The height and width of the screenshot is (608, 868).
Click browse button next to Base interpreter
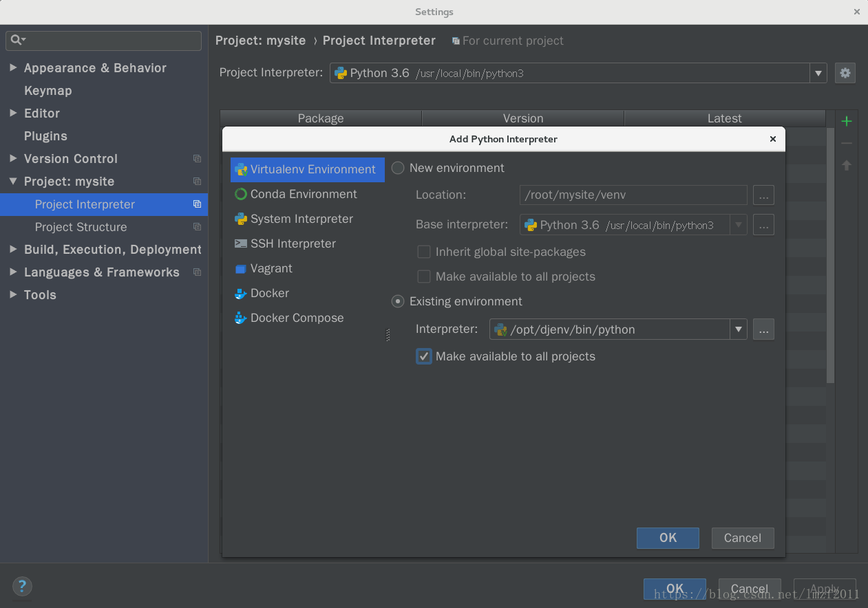pos(763,225)
